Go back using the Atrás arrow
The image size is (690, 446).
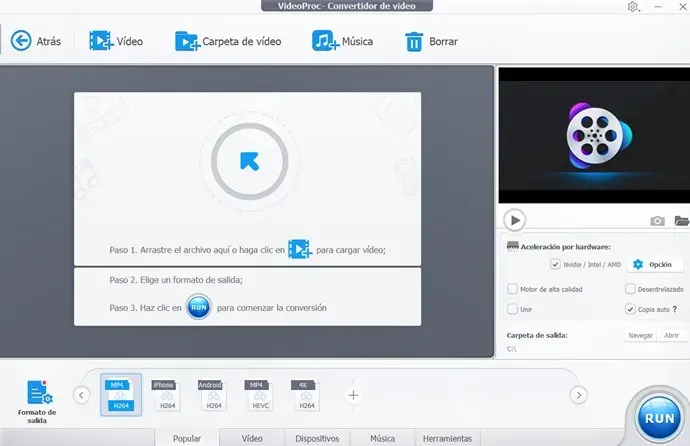pos(21,41)
